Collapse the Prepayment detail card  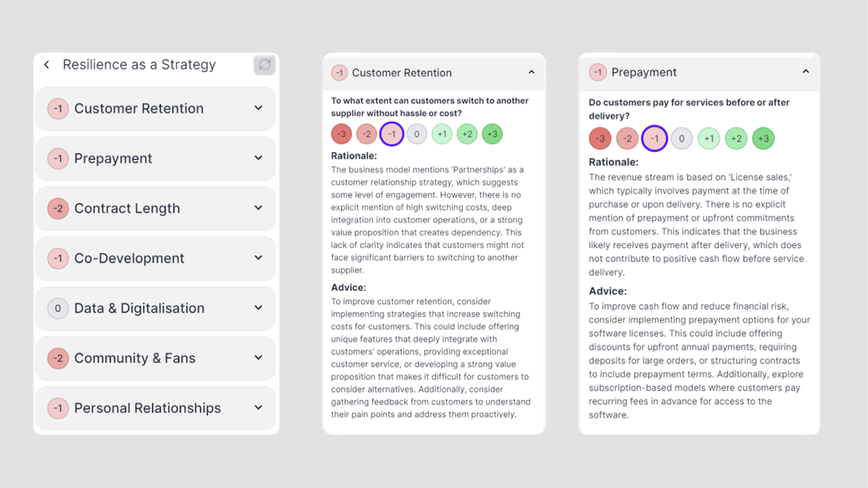pos(806,72)
